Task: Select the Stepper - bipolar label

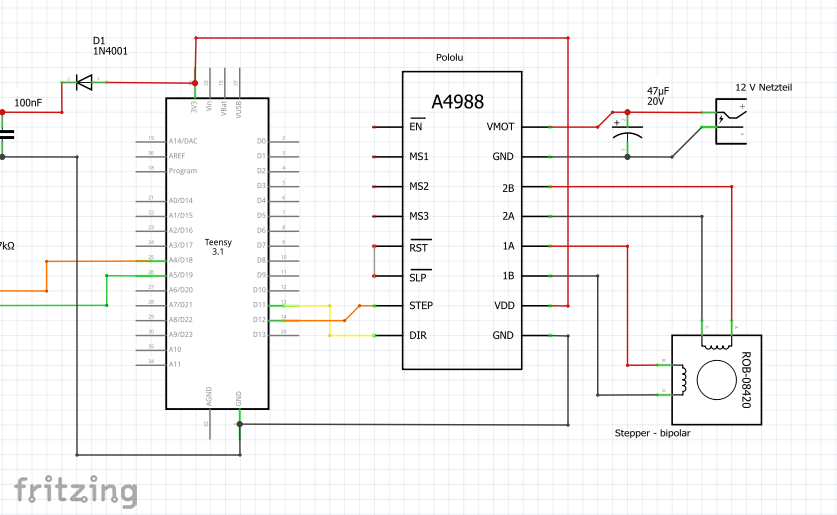Action: point(652,433)
